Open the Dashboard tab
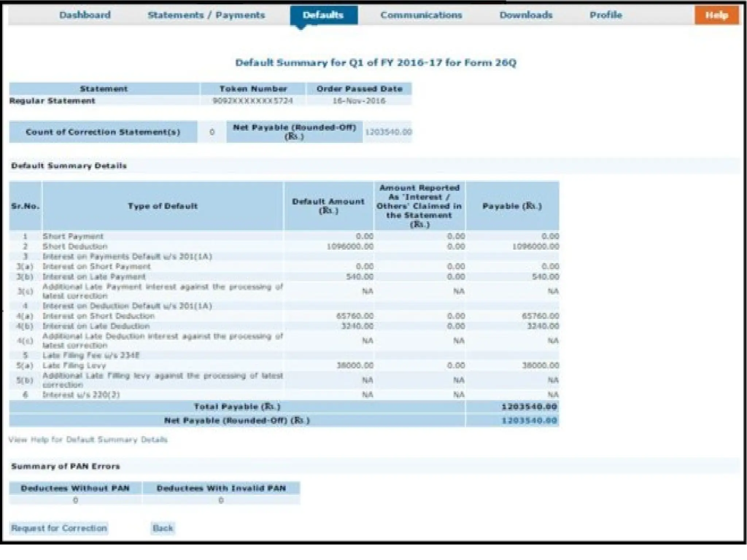Image resolution: width=747 pixels, height=560 pixels. (x=85, y=15)
